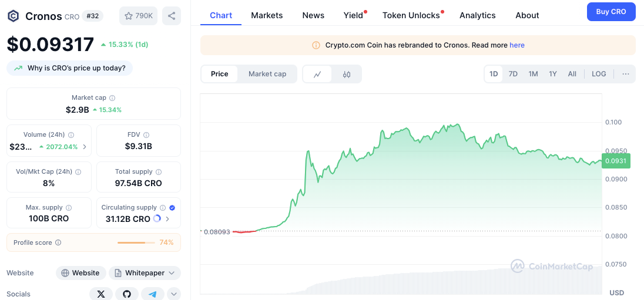Click Circulating supply info icon
Image resolution: width=644 pixels, height=300 pixels.
[x=163, y=208]
